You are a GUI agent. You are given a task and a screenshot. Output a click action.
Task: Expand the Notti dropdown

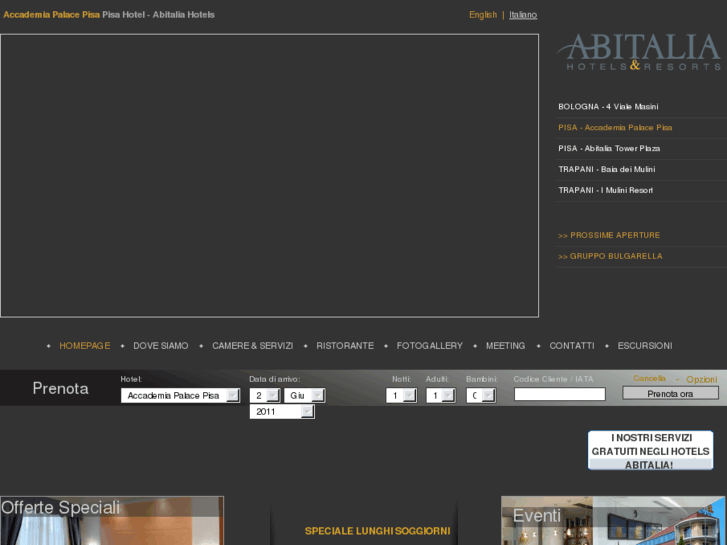click(401, 396)
